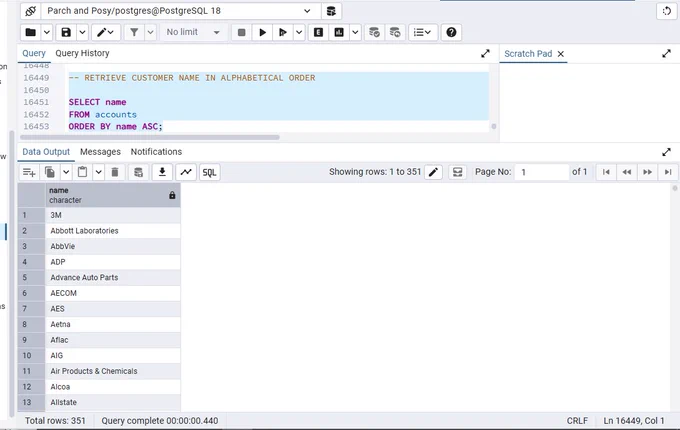Go to the first page
The height and width of the screenshot is (430, 680).
606,172
